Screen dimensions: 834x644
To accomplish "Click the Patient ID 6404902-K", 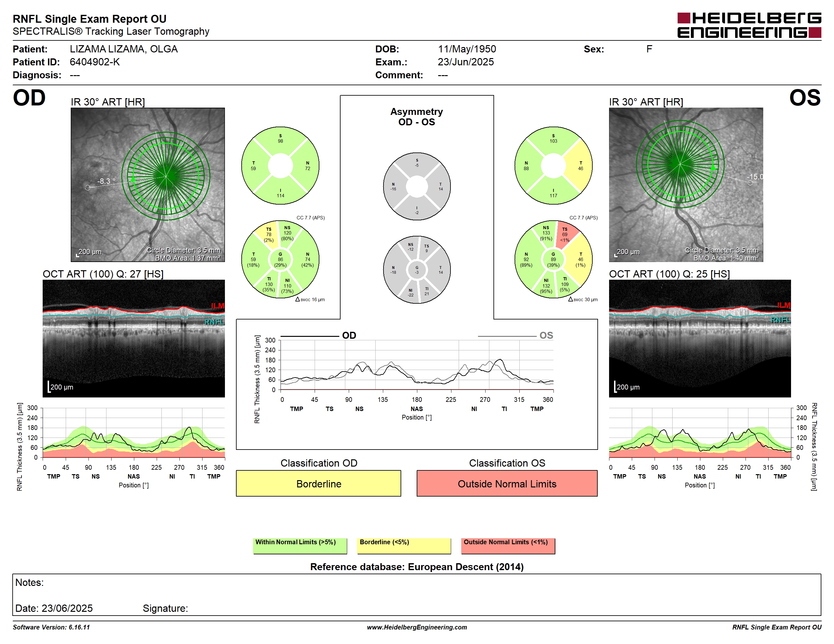I will click(x=95, y=62).
